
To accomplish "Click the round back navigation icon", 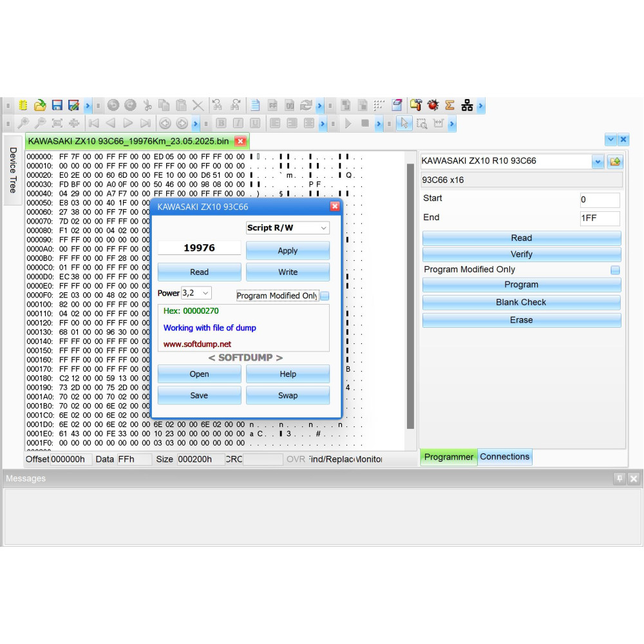I will point(165,123).
